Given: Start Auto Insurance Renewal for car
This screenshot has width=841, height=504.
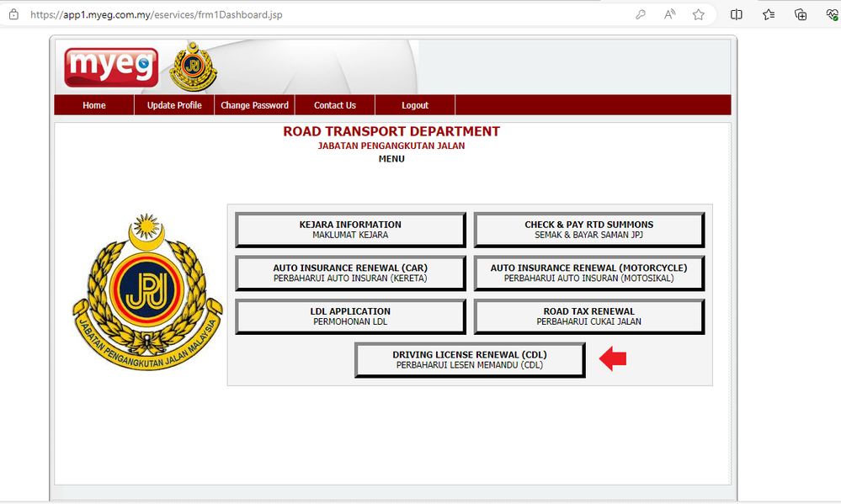Looking at the screenshot, I should pyautogui.click(x=350, y=273).
